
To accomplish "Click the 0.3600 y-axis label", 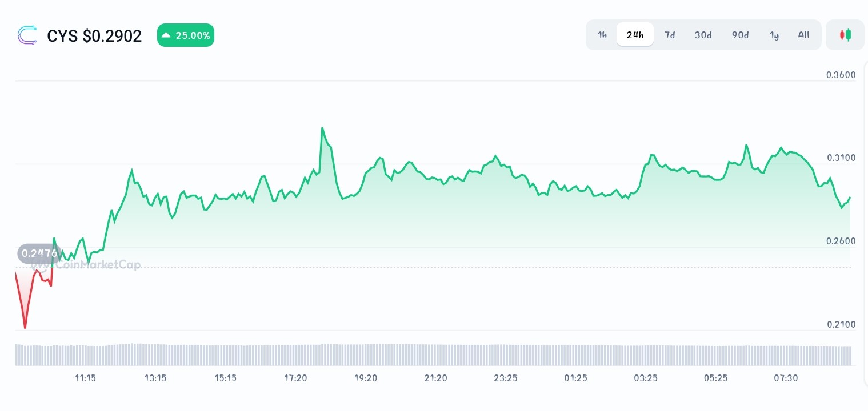I will 841,75.
